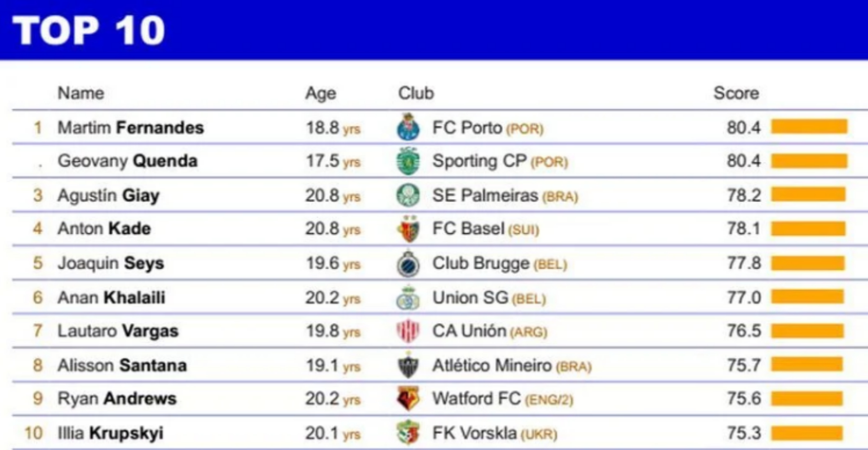The height and width of the screenshot is (450, 868).
Task: Open player Geovany Quenda
Action: coord(128,161)
